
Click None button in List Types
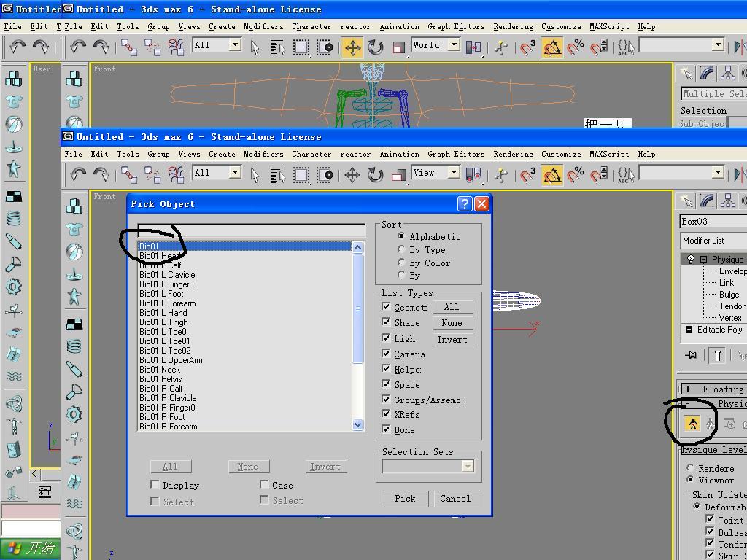[x=452, y=323]
